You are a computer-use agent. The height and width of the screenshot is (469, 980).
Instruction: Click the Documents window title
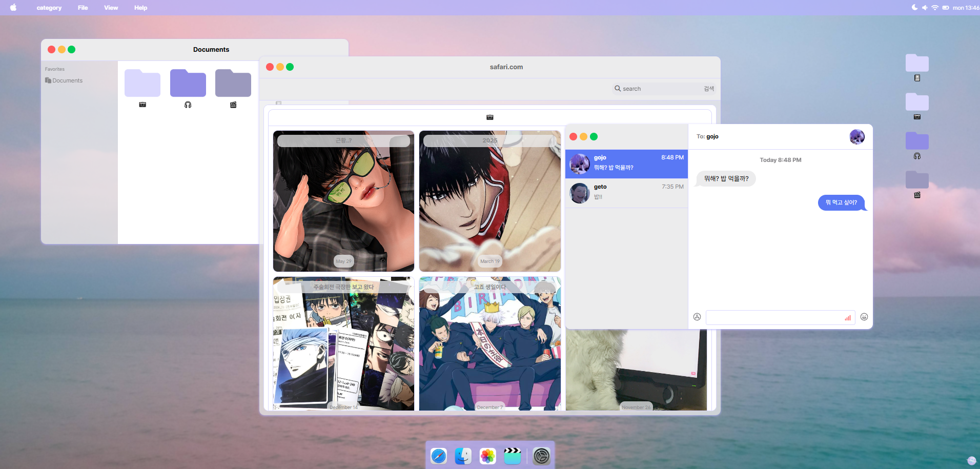coord(211,50)
